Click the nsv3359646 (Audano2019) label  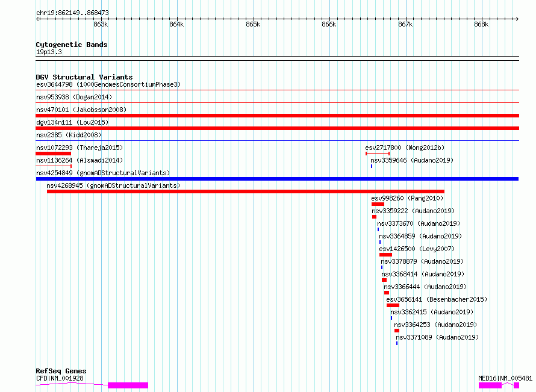[412, 160]
